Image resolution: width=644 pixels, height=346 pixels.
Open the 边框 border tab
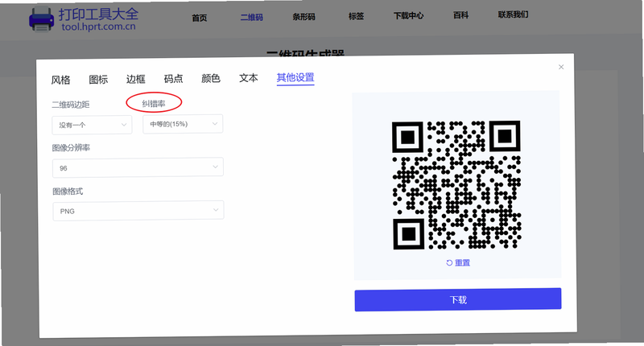click(135, 79)
